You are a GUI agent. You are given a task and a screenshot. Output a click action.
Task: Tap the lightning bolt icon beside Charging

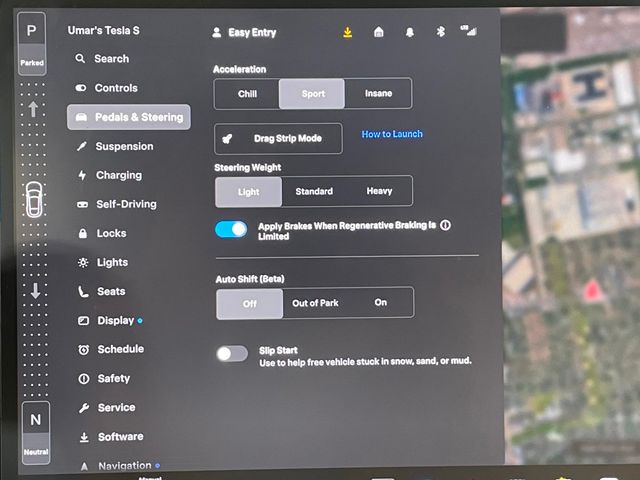[x=82, y=175]
